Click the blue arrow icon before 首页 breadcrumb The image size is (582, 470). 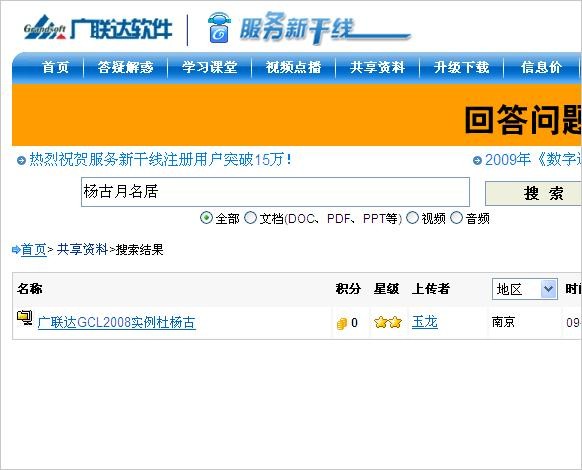coord(16,250)
